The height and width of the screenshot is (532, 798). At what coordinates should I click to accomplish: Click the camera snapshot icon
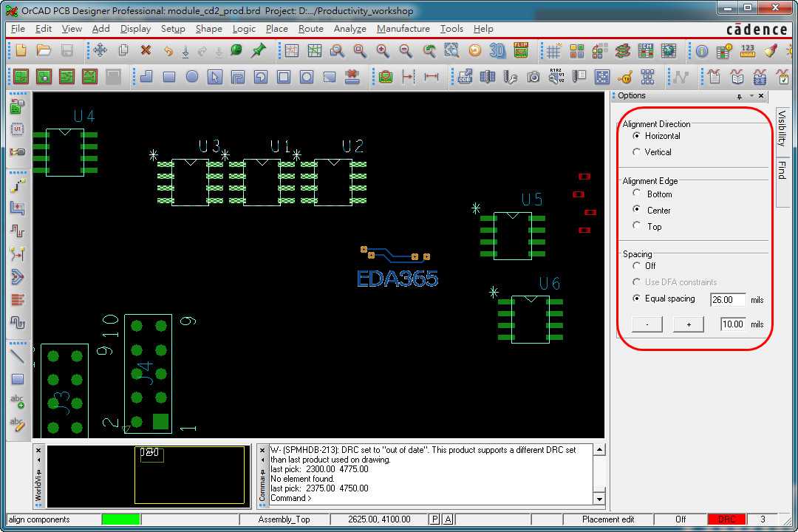(x=533, y=77)
